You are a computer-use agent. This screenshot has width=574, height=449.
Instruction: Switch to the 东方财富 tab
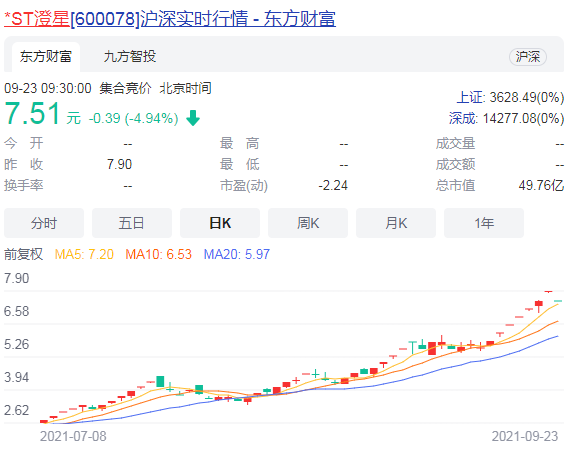tap(46, 57)
